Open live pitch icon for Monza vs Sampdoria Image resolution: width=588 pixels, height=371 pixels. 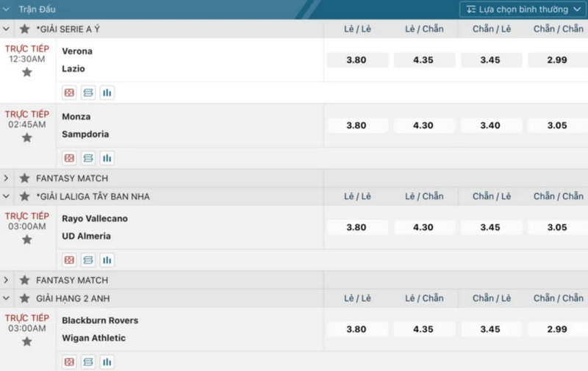[x=69, y=159]
